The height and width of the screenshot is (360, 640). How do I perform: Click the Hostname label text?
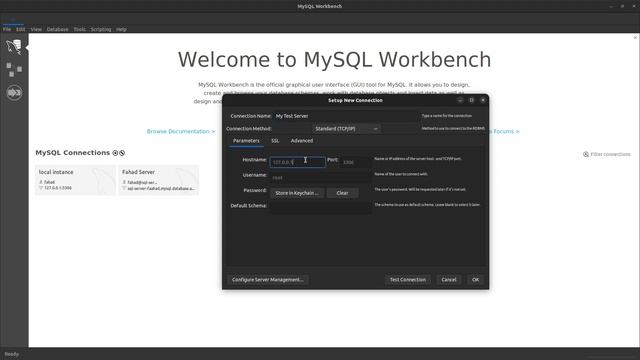254,160
